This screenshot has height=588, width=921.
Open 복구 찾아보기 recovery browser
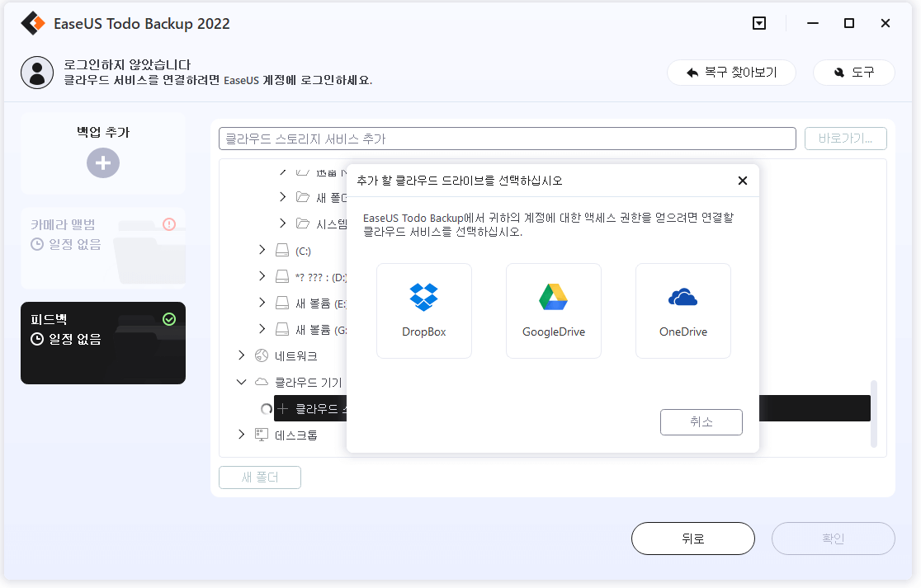click(x=731, y=73)
